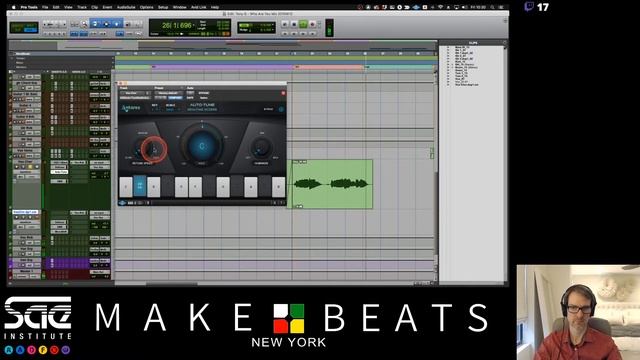Open the Track menu
The height and width of the screenshot is (360, 640).
(82, 7)
